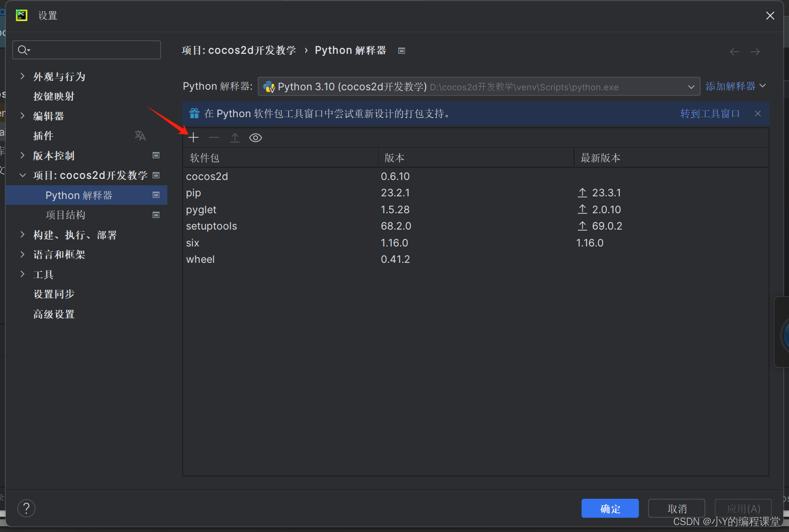Viewport: 789px width, 532px height.
Task: Click the gift icon in banner
Action: pos(194,113)
